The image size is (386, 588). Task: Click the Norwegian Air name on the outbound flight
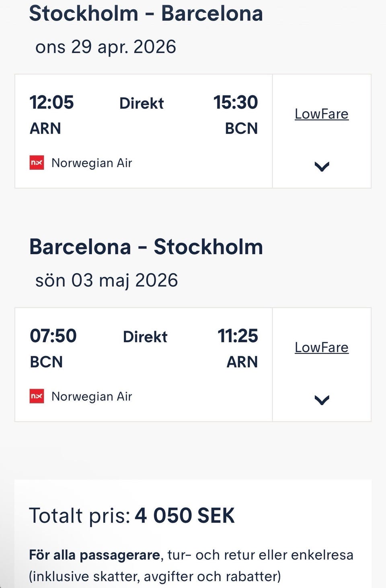(x=92, y=163)
